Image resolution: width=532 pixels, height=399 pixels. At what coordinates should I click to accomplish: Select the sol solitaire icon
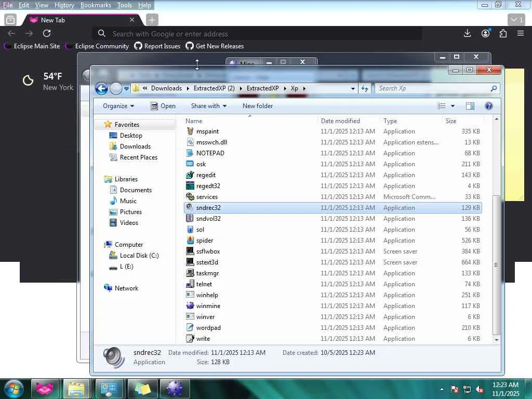[190, 229]
